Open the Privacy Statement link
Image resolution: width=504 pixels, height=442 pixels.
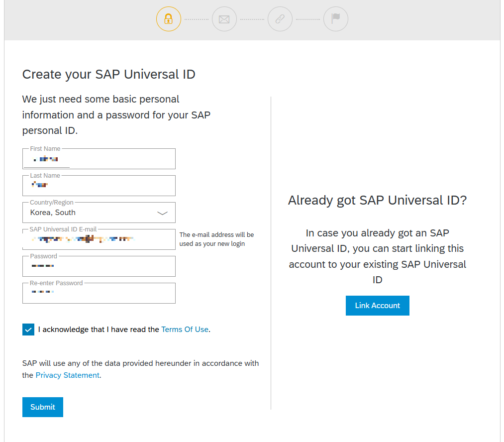click(x=68, y=375)
